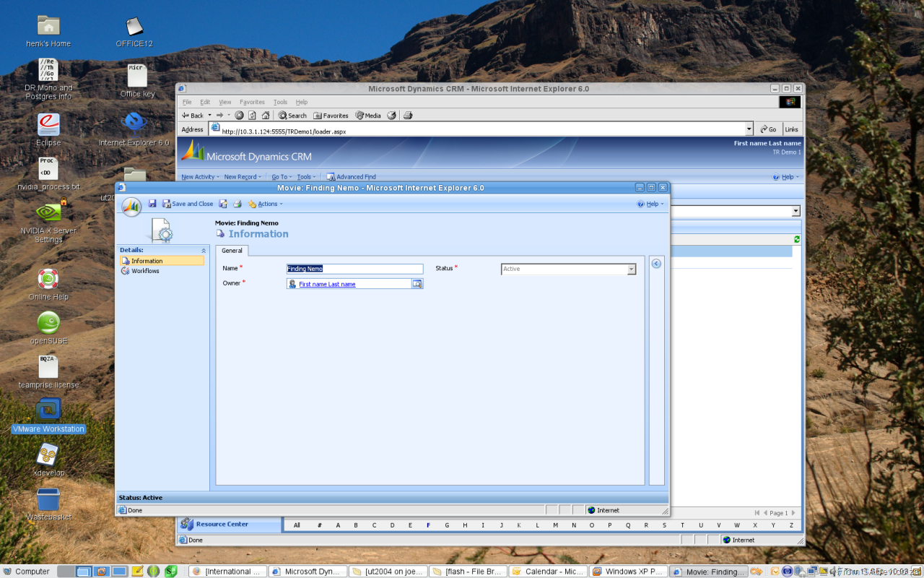Open the Favorites menu in Dynamics CRM browser
This screenshot has height=578, width=924.
click(x=252, y=102)
